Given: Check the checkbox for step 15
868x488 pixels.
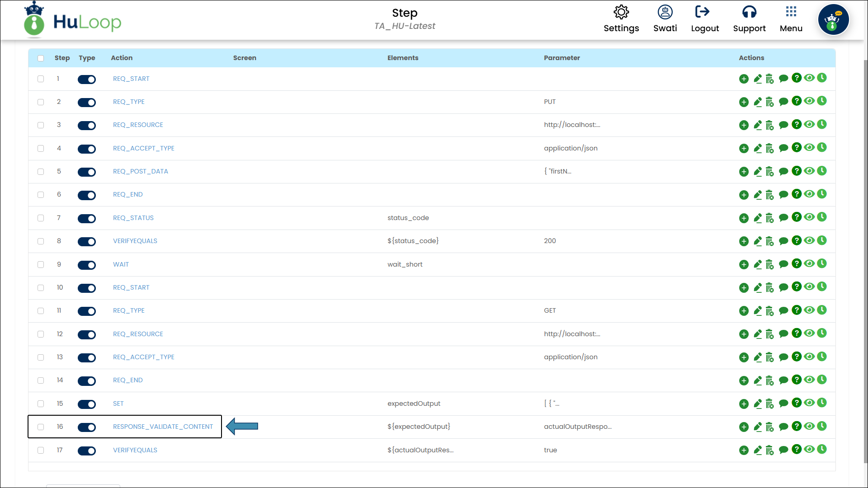Looking at the screenshot, I should coord(41,404).
